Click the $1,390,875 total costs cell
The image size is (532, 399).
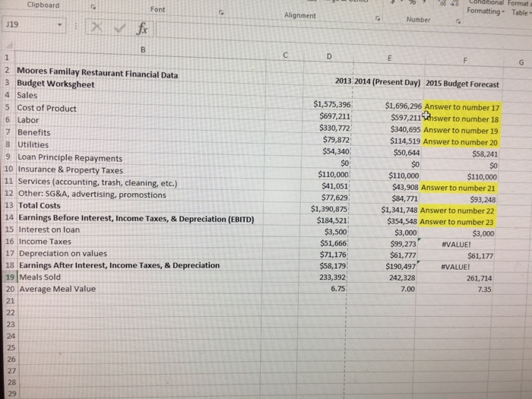(x=329, y=209)
